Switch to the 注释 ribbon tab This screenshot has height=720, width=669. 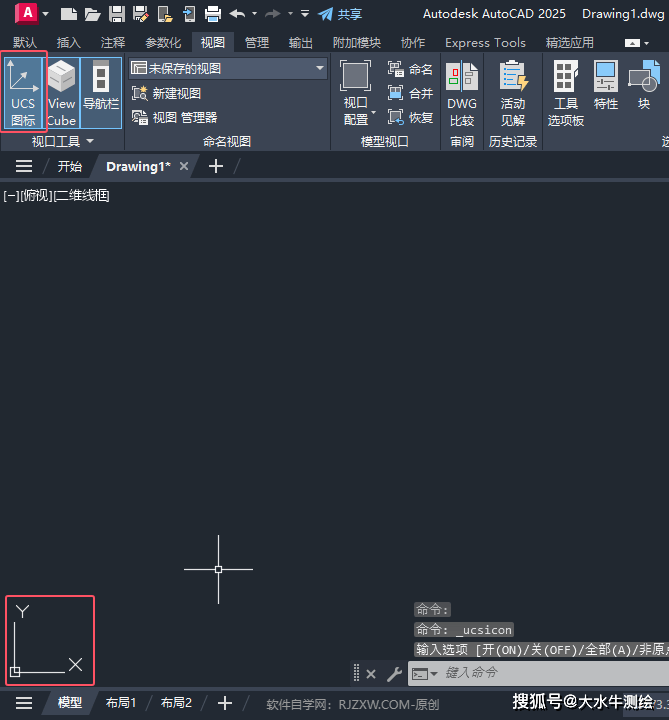(x=113, y=43)
